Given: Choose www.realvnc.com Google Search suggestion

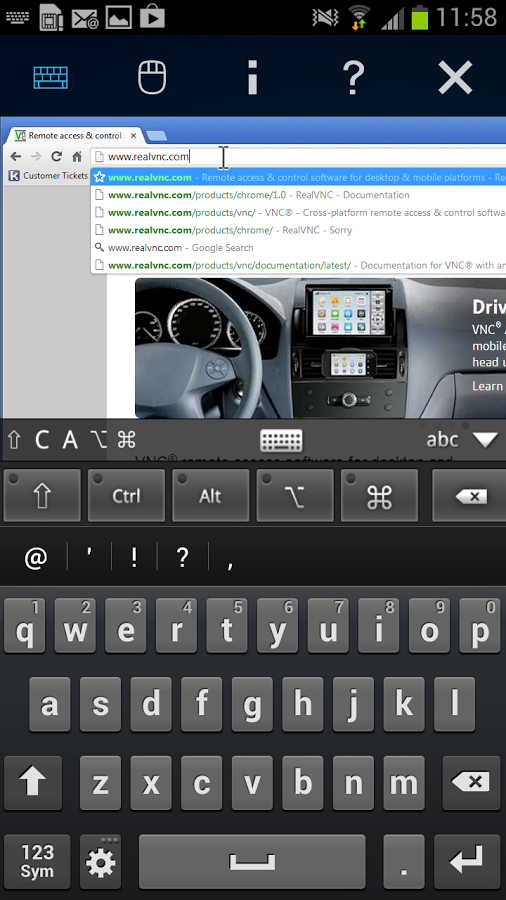Looking at the screenshot, I should [298, 248].
